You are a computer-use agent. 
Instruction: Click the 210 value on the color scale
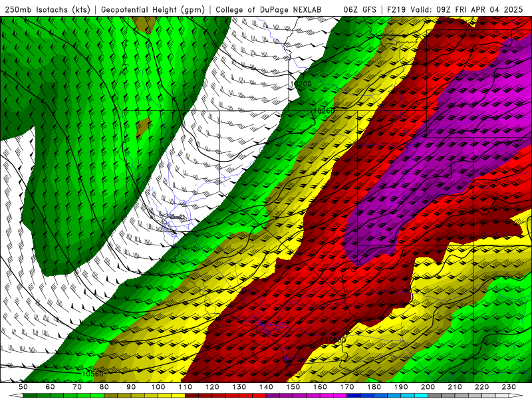[x=455, y=387]
